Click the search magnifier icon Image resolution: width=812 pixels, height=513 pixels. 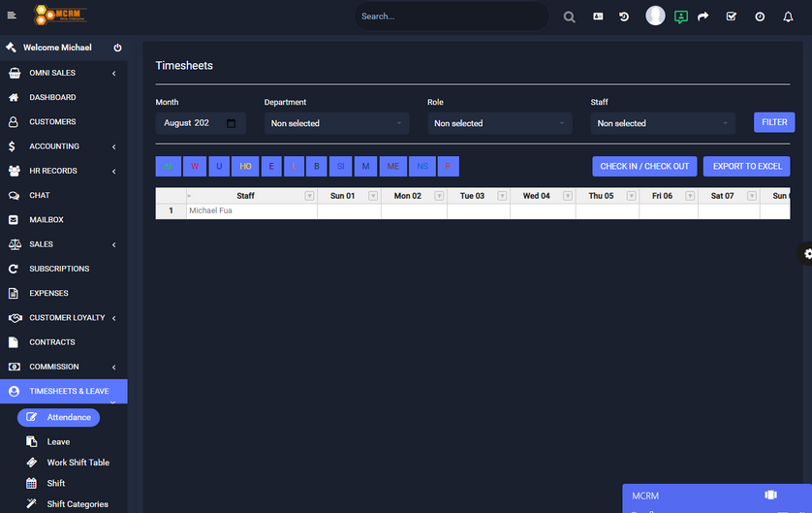coord(570,16)
